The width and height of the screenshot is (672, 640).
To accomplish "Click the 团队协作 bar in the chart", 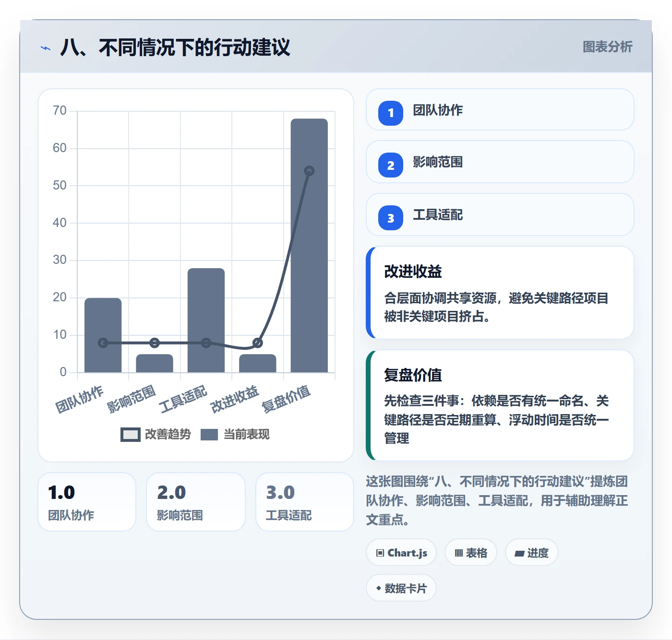I will tap(103, 335).
